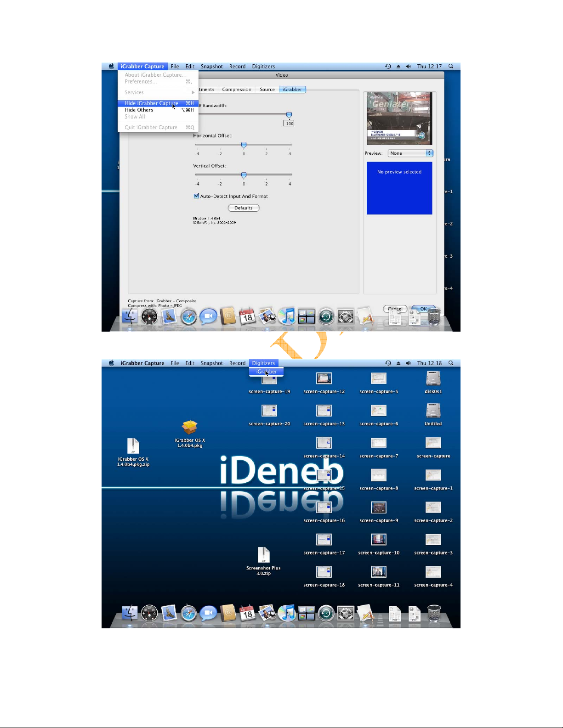This screenshot has height=728, width=563.
Task: Click the USB Bandwidth slider handle
Action: [289, 114]
